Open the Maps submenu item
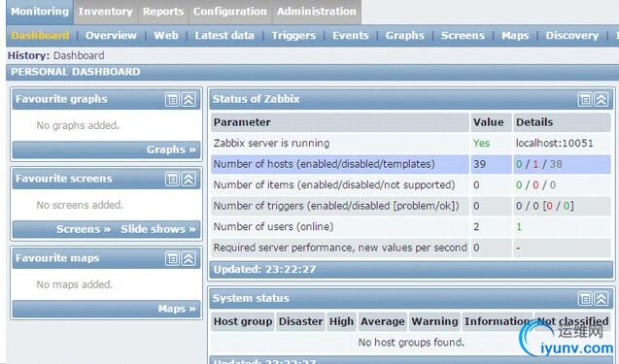Image resolution: width=619 pixels, height=364 pixels. click(515, 36)
